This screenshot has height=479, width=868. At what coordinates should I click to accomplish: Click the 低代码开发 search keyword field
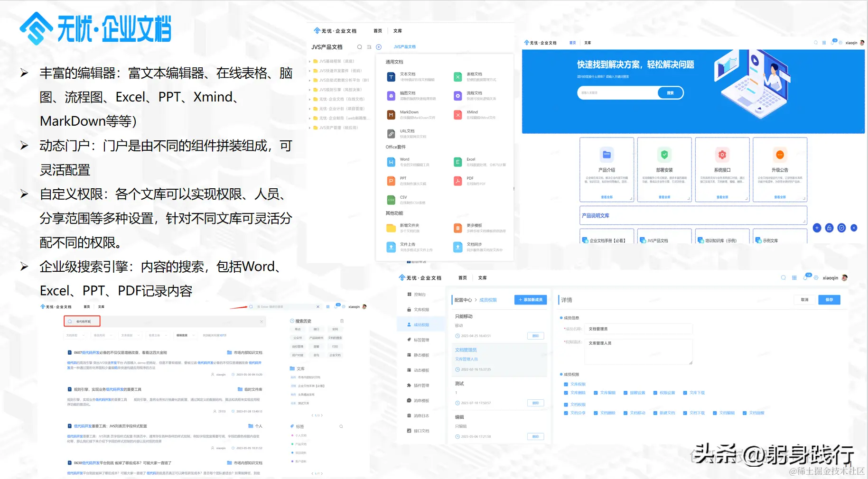click(x=82, y=322)
